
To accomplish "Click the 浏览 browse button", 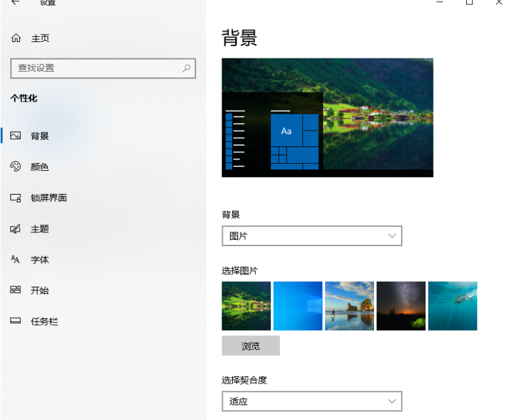I will [250, 345].
